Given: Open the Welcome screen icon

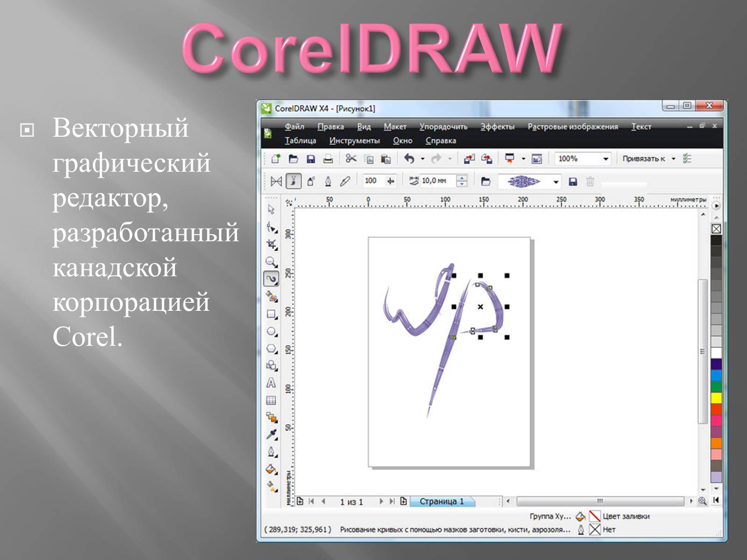Looking at the screenshot, I should pos(537,159).
